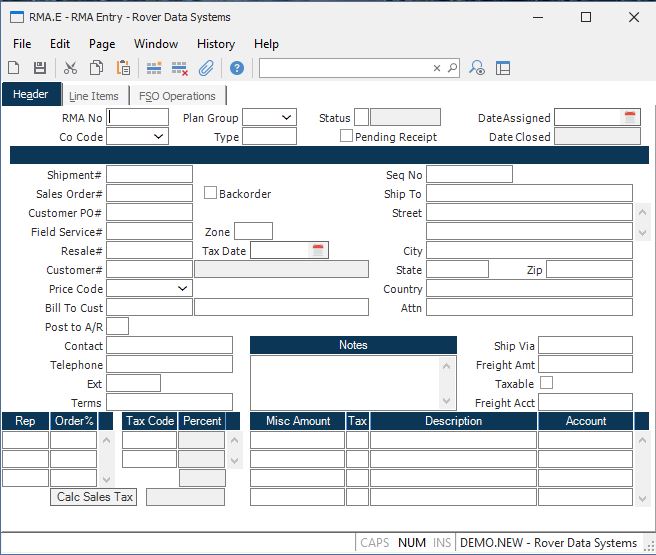Open the History menu

pos(216,44)
